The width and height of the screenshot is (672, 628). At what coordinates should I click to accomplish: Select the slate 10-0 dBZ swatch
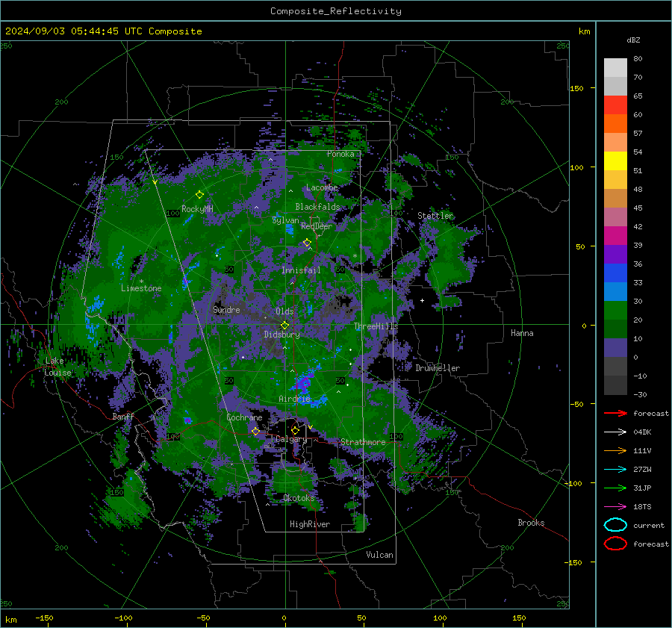pos(615,348)
